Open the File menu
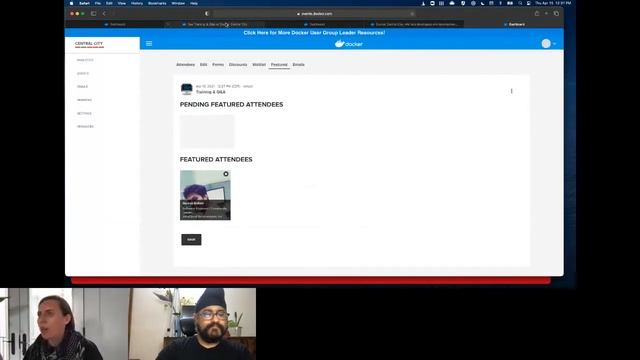Viewport: 640px width, 360px height. click(x=98, y=3)
